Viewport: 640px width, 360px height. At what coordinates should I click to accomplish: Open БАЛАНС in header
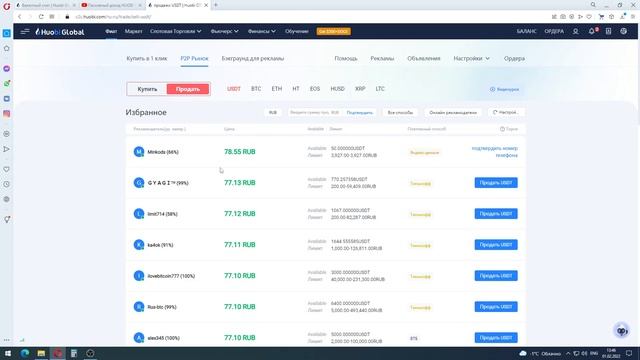(527, 31)
